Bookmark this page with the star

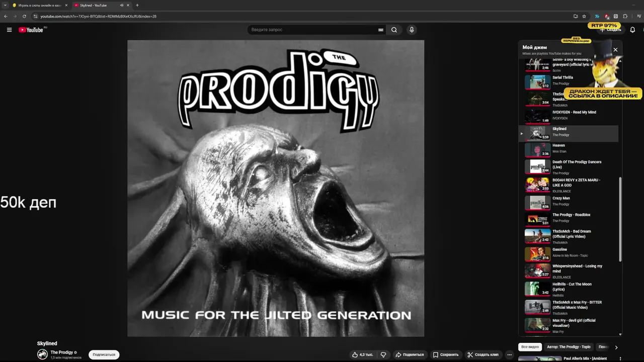(x=584, y=16)
